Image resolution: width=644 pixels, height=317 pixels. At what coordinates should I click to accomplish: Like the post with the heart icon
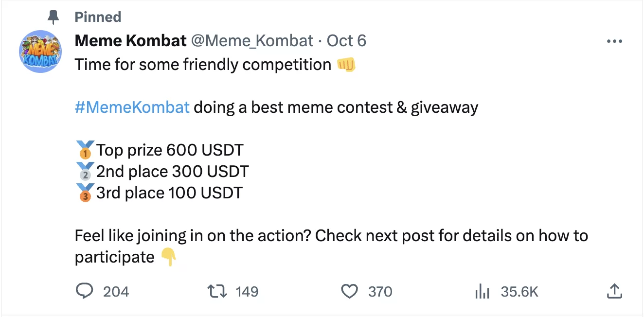349,291
